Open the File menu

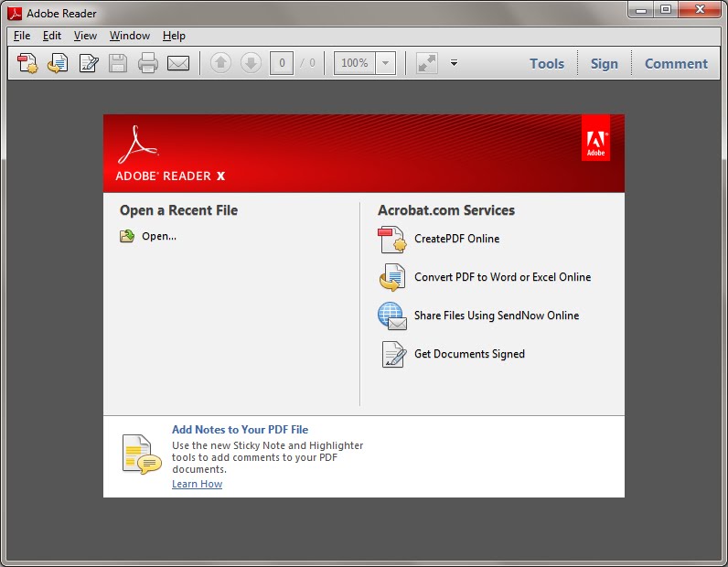(x=22, y=36)
